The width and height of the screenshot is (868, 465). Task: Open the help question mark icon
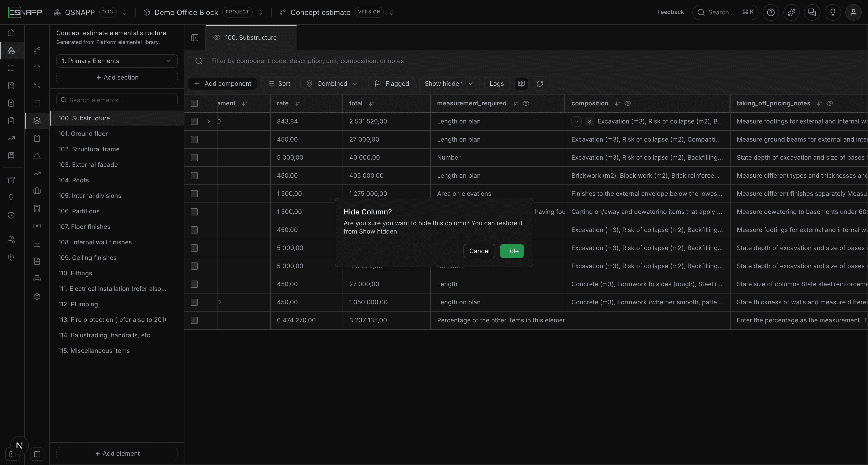click(771, 12)
